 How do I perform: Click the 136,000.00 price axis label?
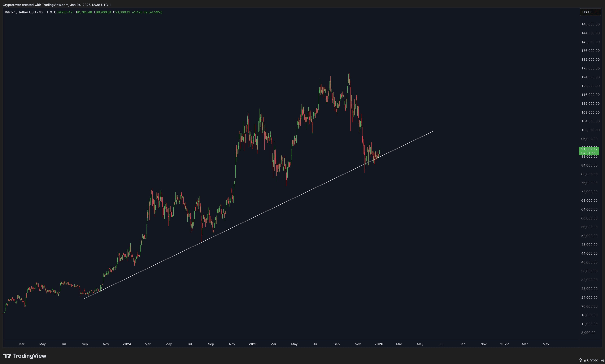(590, 51)
